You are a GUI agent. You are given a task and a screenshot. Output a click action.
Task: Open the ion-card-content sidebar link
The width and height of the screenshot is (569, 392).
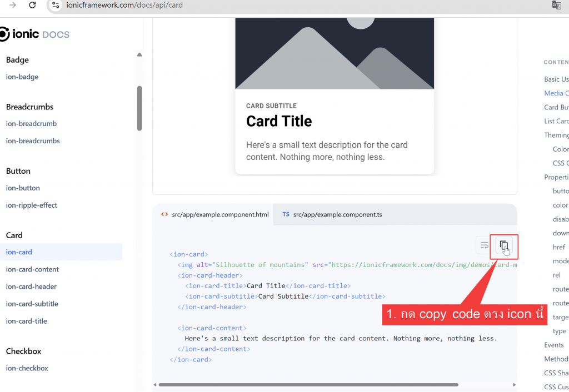pyautogui.click(x=32, y=269)
